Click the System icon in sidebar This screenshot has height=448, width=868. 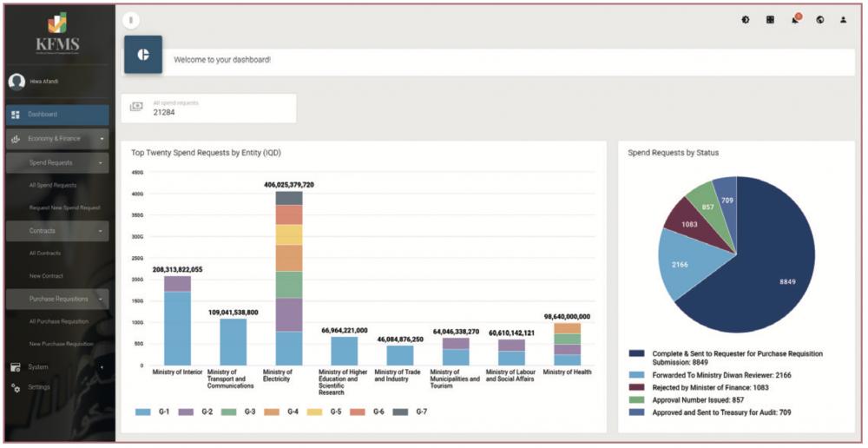(15, 367)
